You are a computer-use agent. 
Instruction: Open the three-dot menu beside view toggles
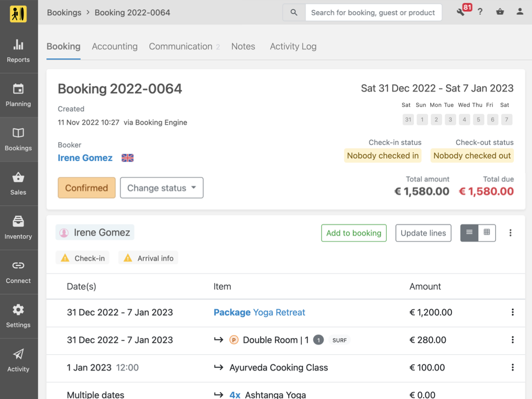click(511, 233)
